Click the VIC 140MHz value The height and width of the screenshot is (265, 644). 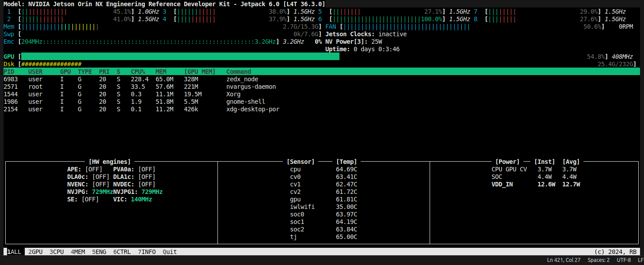tap(141, 199)
